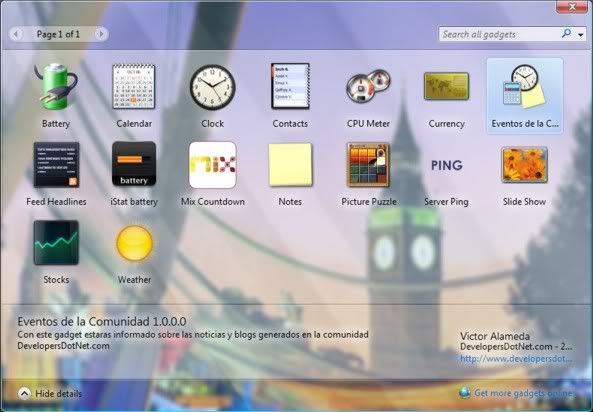Select the Stocks gadget icon
The image size is (593, 412).
56,243
